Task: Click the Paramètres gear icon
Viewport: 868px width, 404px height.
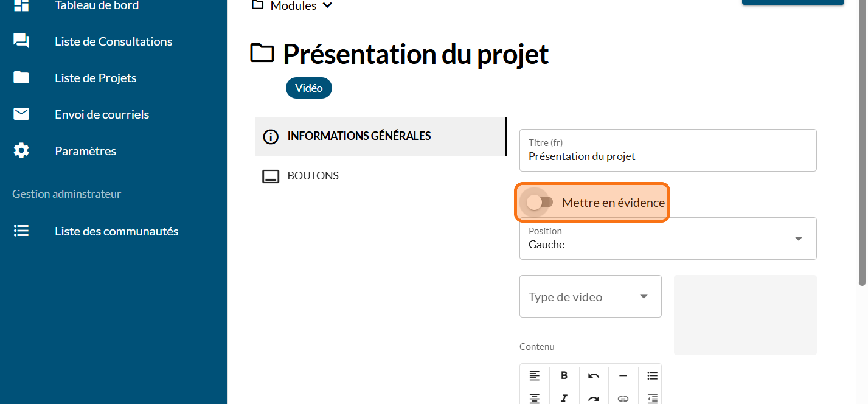Action: 21,151
